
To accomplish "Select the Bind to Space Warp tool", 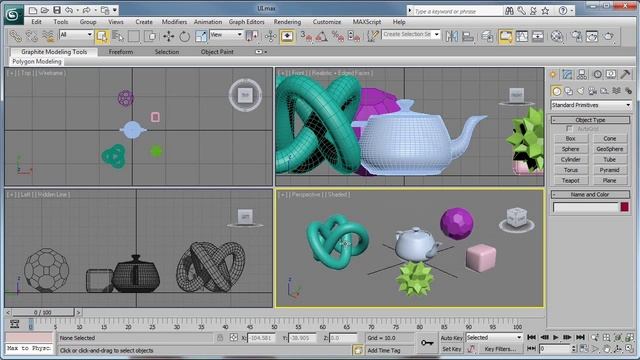I will pyautogui.click(x=48, y=36).
